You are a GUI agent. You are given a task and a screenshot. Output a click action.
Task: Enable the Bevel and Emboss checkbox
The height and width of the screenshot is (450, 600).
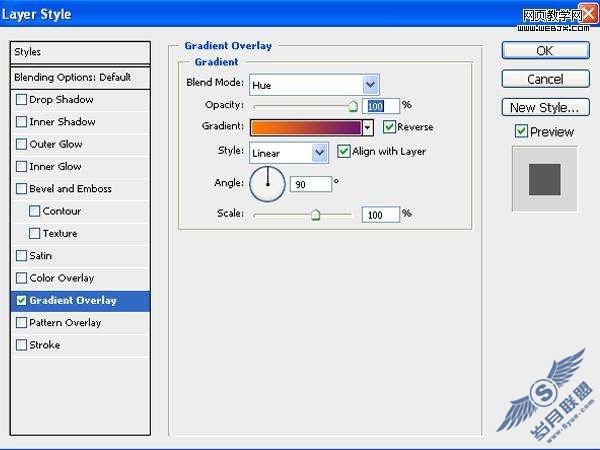pyautogui.click(x=21, y=189)
